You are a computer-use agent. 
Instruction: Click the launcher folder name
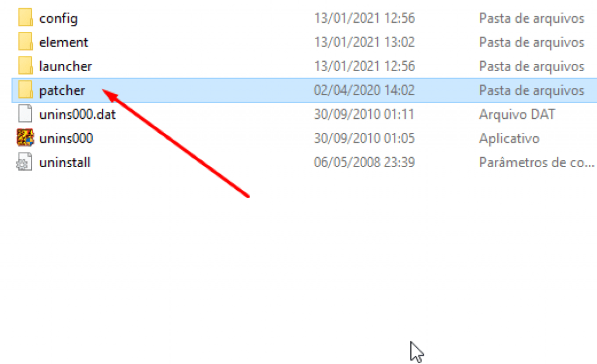(x=65, y=66)
